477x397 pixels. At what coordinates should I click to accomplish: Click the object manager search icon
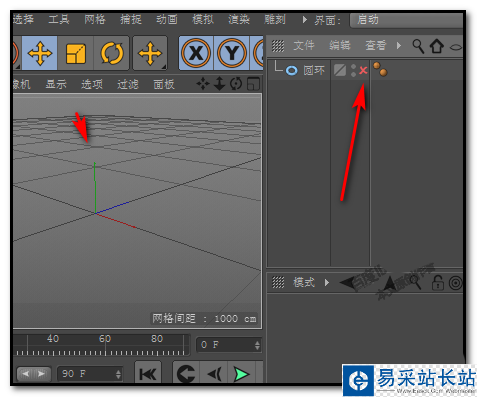pos(418,46)
